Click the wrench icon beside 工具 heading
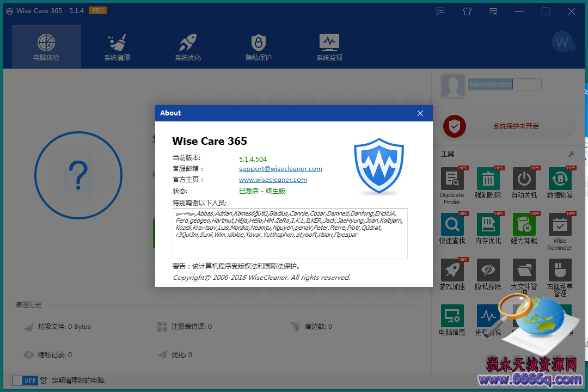 point(572,154)
